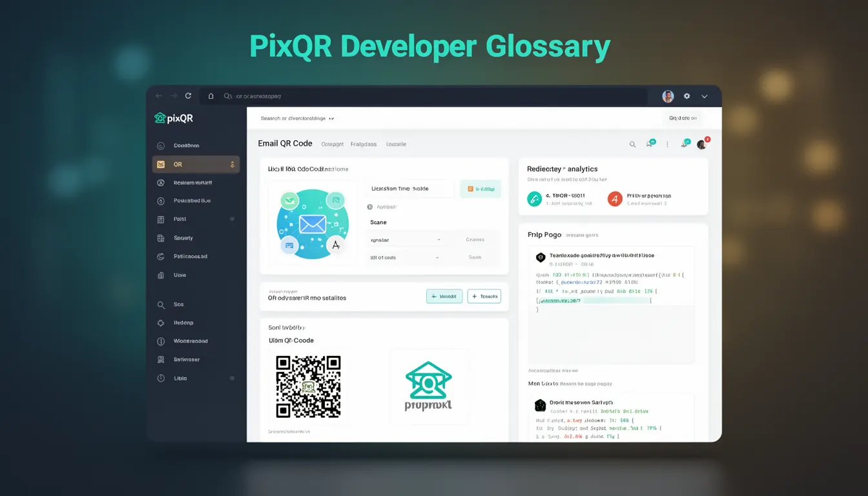Select the first tab after Email QR Code

point(333,144)
